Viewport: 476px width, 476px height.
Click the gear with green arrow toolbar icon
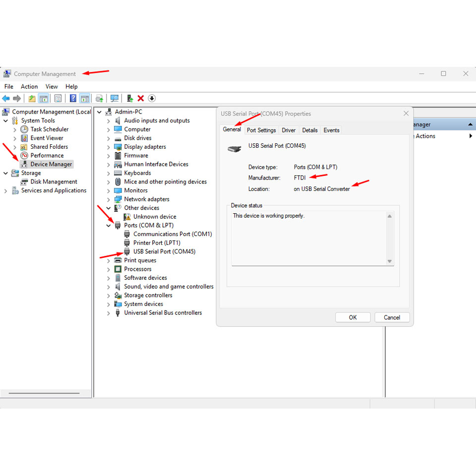(99, 98)
